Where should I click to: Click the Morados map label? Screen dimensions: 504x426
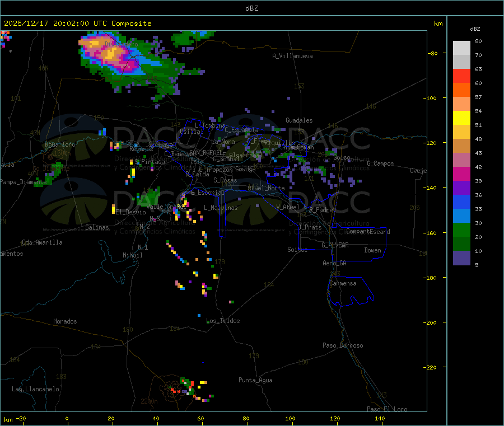coord(65,321)
